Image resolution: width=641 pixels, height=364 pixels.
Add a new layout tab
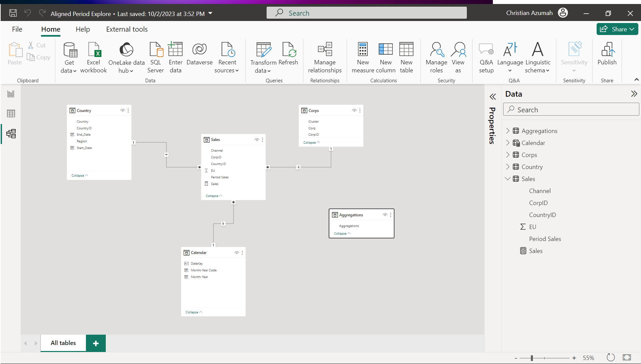point(96,343)
